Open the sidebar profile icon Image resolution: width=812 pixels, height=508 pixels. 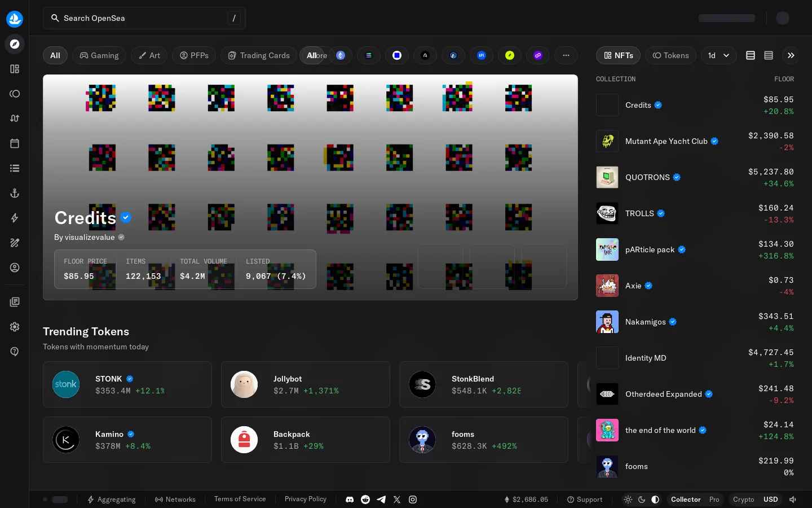15,268
